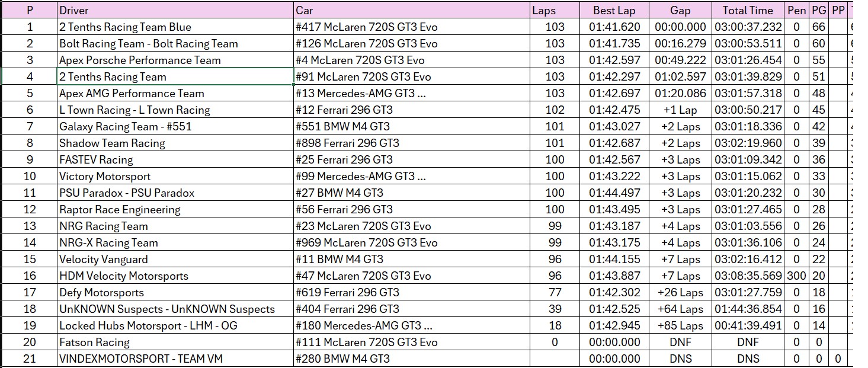The height and width of the screenshot is (368, 868).
Task: Click the 2 Tenths Racing Team Blue cell
Action: coord(175,27)
